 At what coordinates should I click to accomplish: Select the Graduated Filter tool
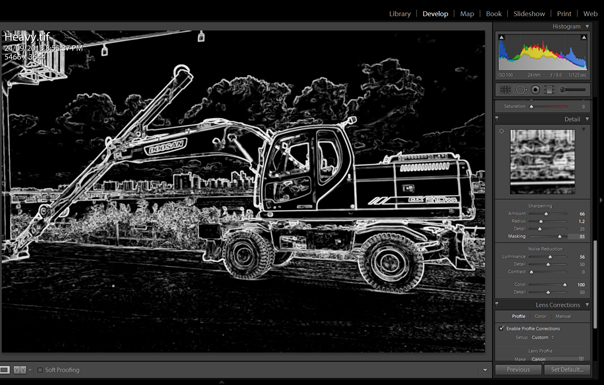(549, 90)
